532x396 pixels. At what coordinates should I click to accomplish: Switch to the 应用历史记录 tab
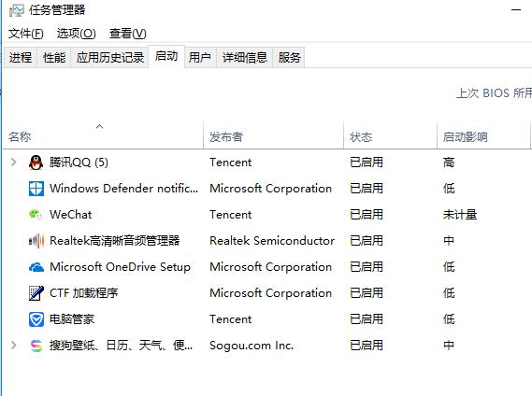[110, 57]
